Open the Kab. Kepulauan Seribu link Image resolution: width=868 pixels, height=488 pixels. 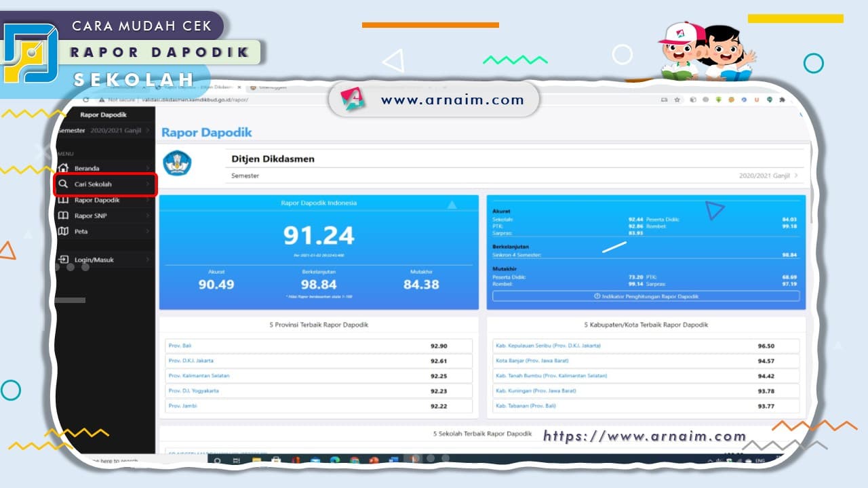(x=548, y=346)
